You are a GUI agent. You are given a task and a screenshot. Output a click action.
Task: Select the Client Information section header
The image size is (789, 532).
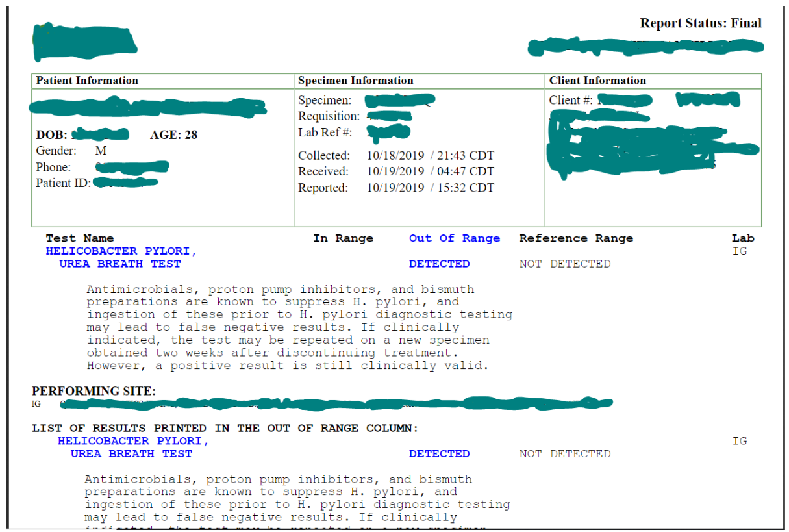[597, 81]
